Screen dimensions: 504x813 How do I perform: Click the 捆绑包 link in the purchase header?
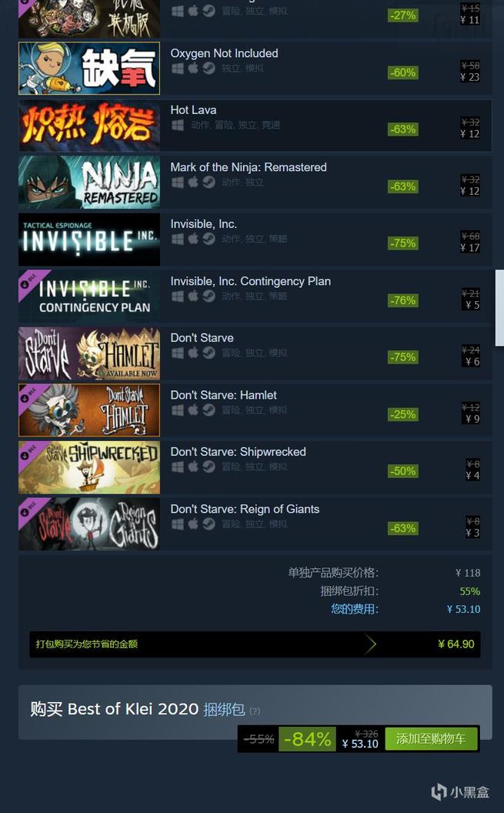tap(224, 709)
